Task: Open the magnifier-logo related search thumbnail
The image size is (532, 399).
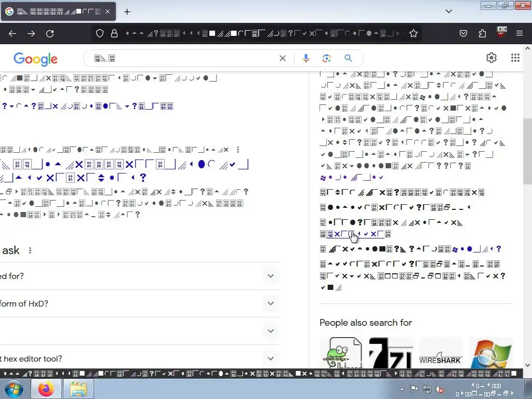Action: [x=490, y=353]
